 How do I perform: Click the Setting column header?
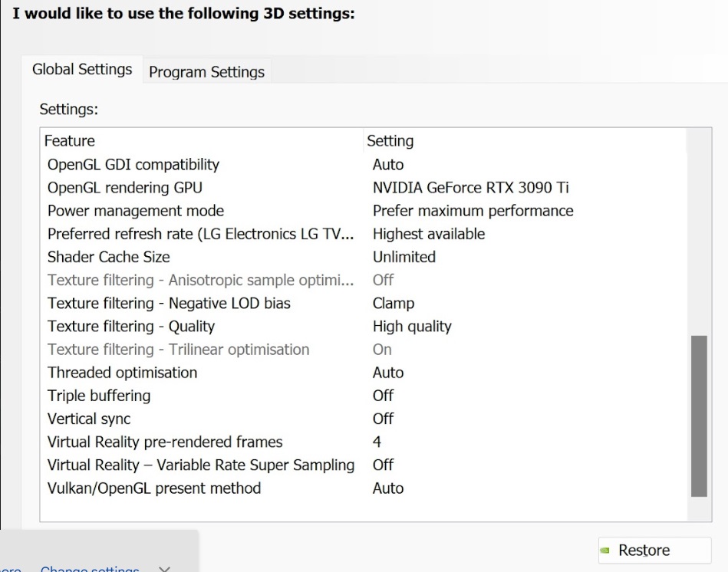(x=390, y=140)
